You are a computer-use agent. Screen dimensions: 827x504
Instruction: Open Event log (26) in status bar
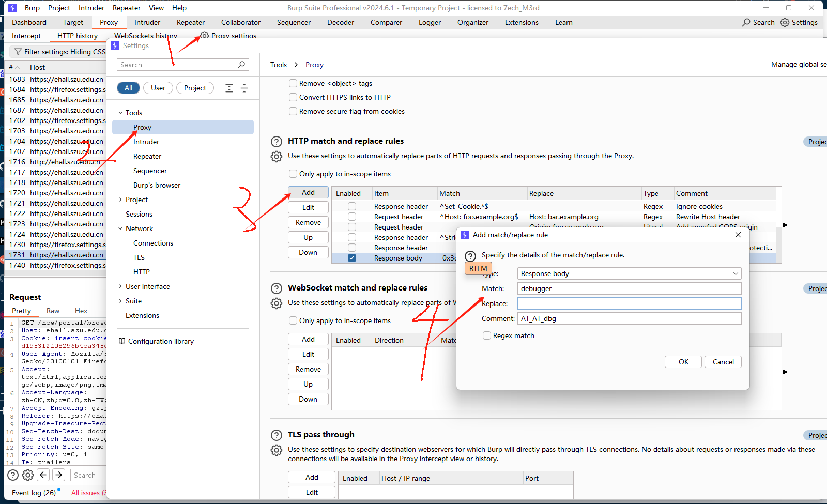coord(34,493)
